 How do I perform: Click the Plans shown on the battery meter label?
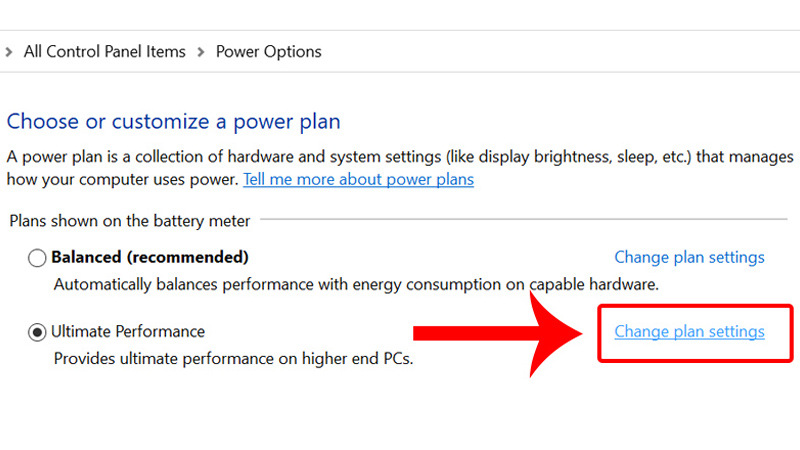pyautogui.click(x=129, y=221)
